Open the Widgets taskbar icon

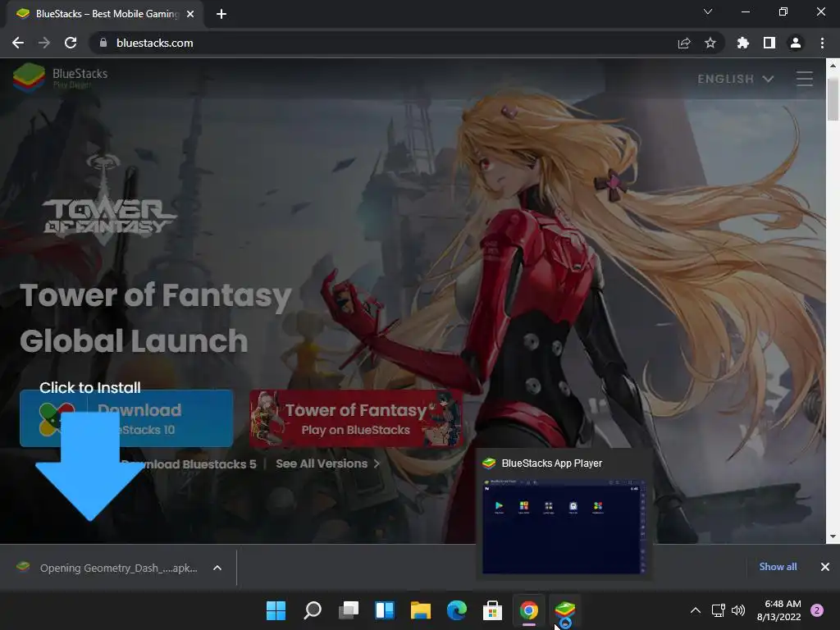[385, 610]
